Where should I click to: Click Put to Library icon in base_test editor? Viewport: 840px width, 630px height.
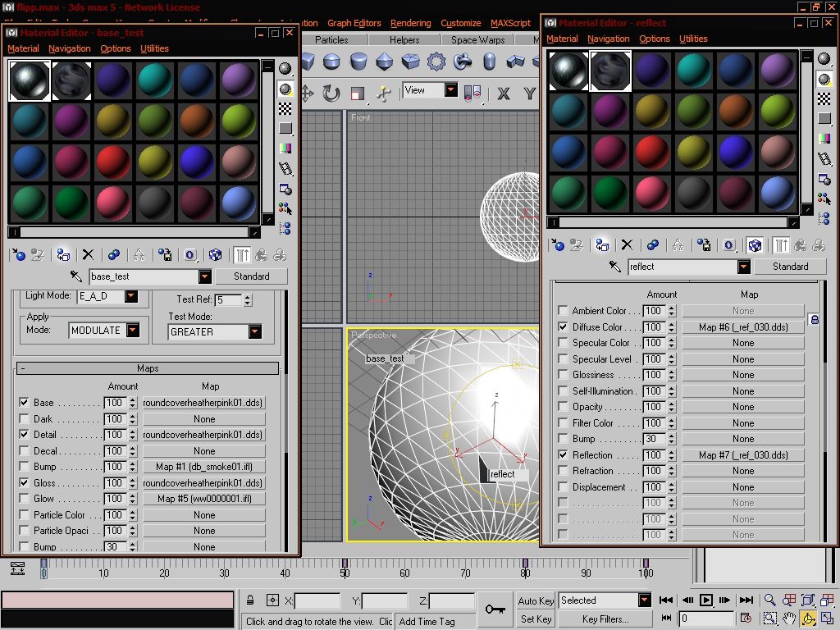[x=165, y=255]
